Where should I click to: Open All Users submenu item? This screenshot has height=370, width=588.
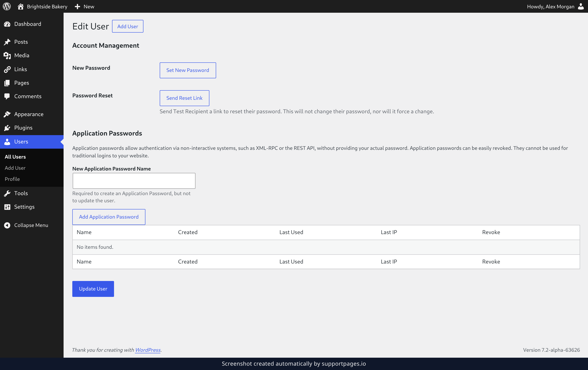point(15,157)
